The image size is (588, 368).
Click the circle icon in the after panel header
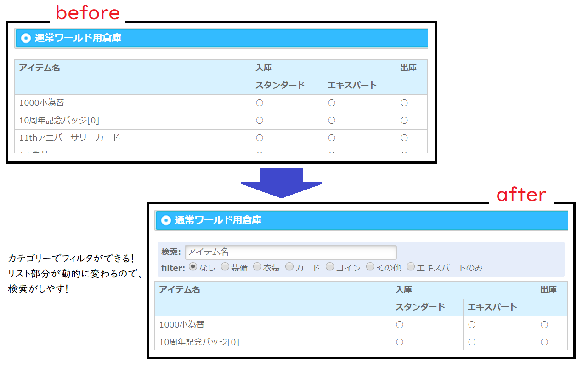[x=166, y=220]
